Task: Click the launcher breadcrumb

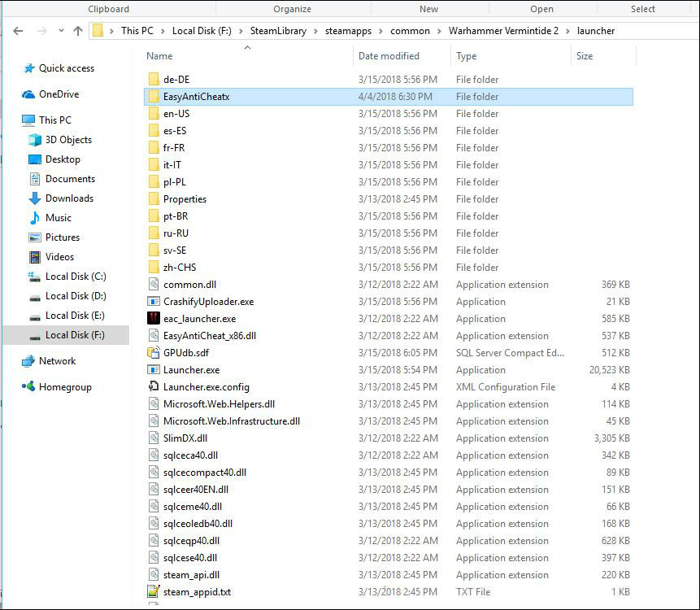Action: [x=596, y=31]
